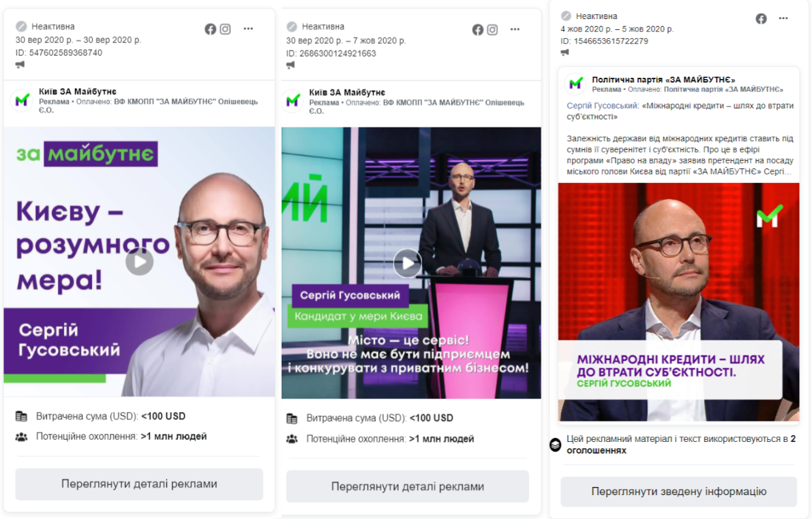Click the Facebook icon on the middle ad card
This screenshot has height=519, width=812.
pyautogui.click(x=477, y=30)
